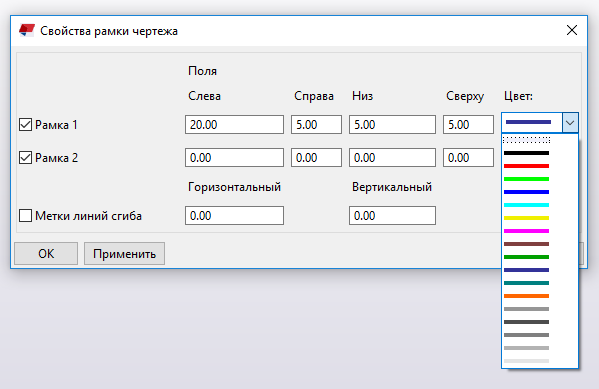Select the brown color line
599x389 pixels.
(526, 244)
